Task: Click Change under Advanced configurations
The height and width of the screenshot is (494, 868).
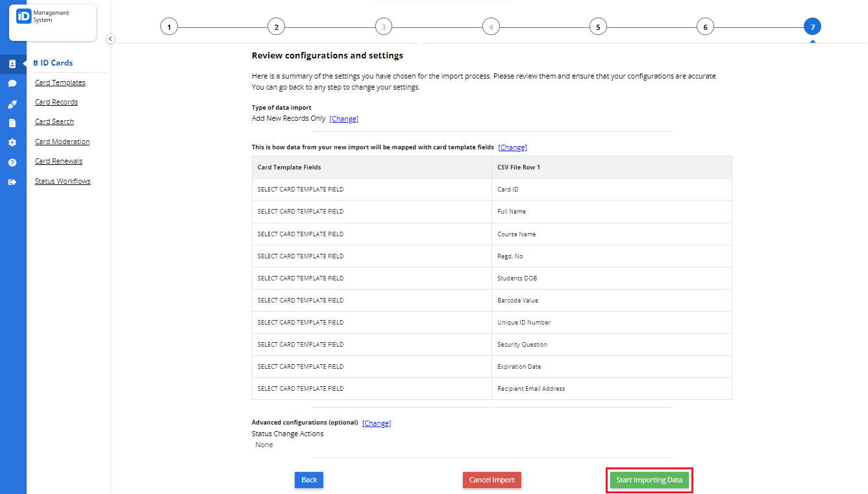Action: tap(377, 423)
